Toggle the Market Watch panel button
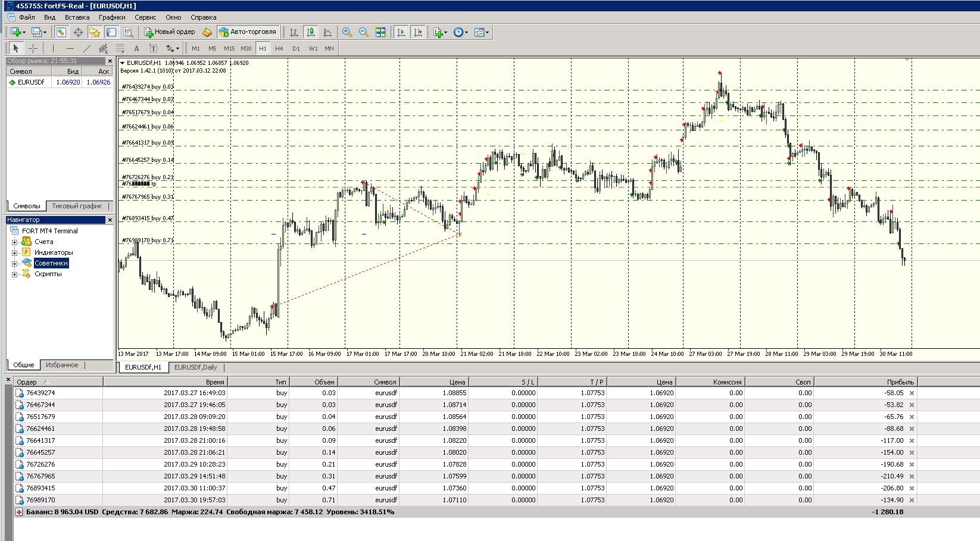 pos(61,32)
